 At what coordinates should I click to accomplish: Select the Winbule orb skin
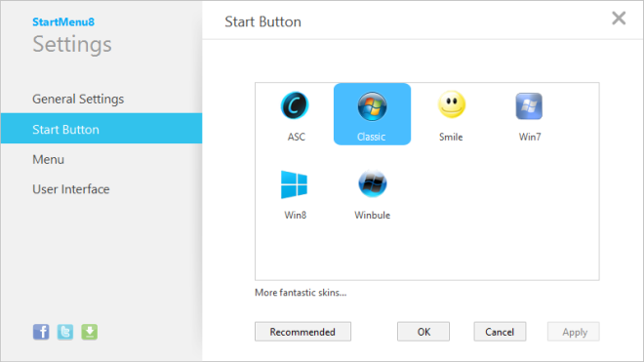(x=372, y=194)
